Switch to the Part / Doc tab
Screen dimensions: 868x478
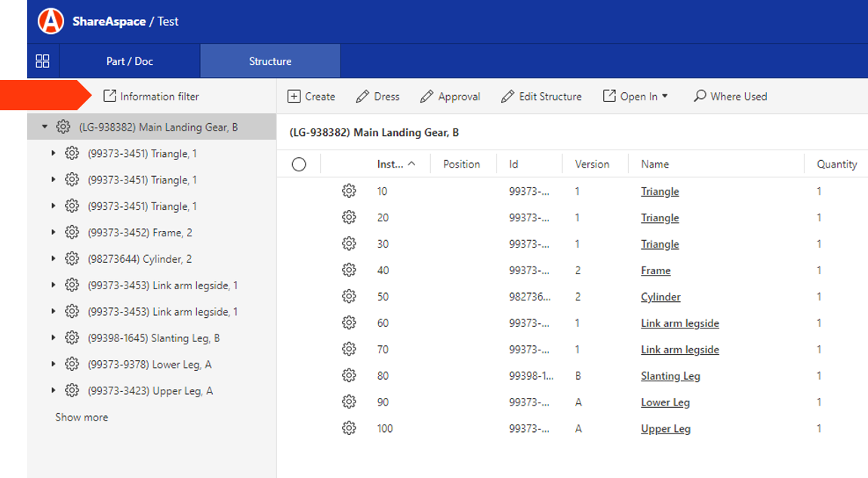(x=129, y=60)
